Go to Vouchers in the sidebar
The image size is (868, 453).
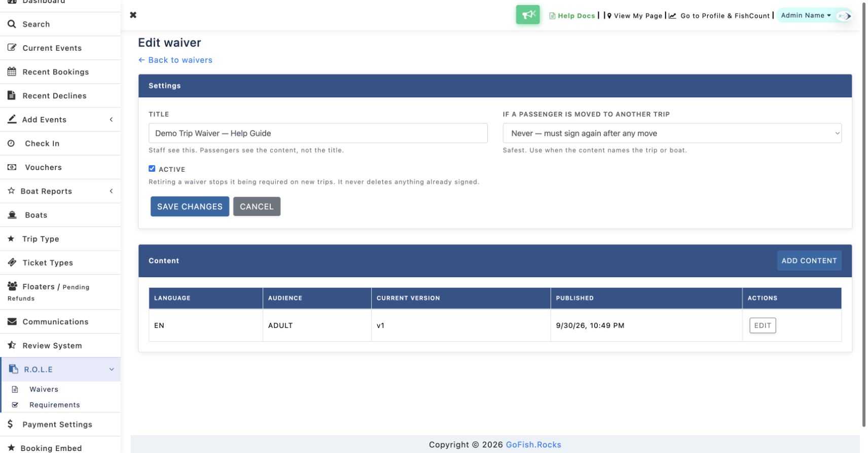click(60, 167)
